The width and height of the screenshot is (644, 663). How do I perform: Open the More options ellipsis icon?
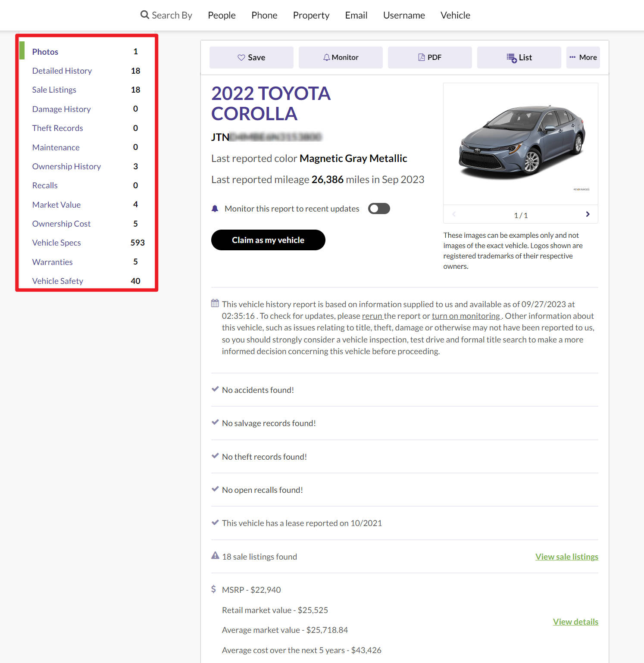(x=573, y=57)
